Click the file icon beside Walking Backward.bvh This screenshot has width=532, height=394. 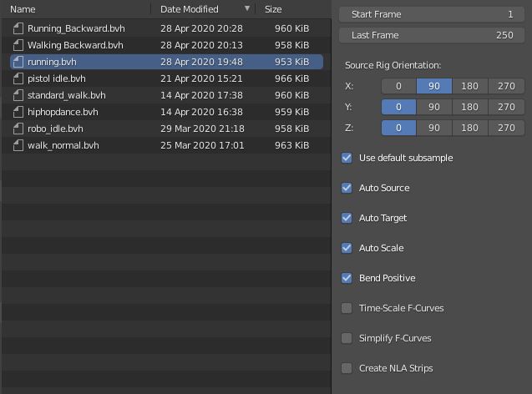pos(18,45)
